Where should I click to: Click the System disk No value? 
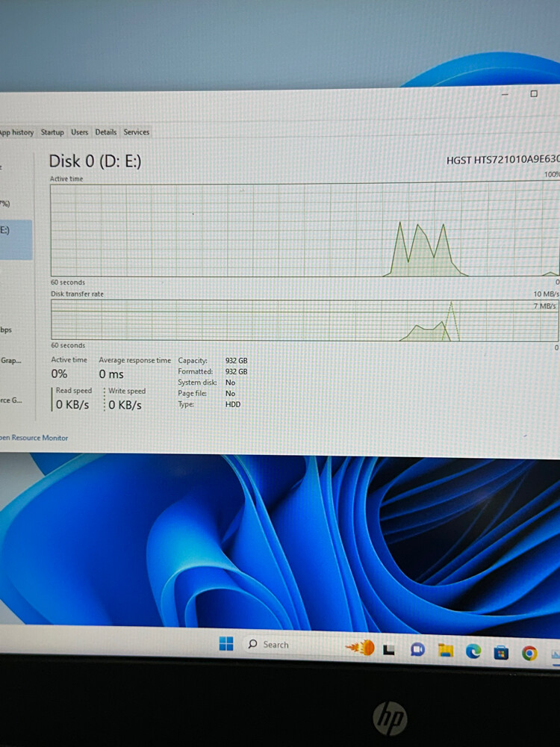point(231,382)
